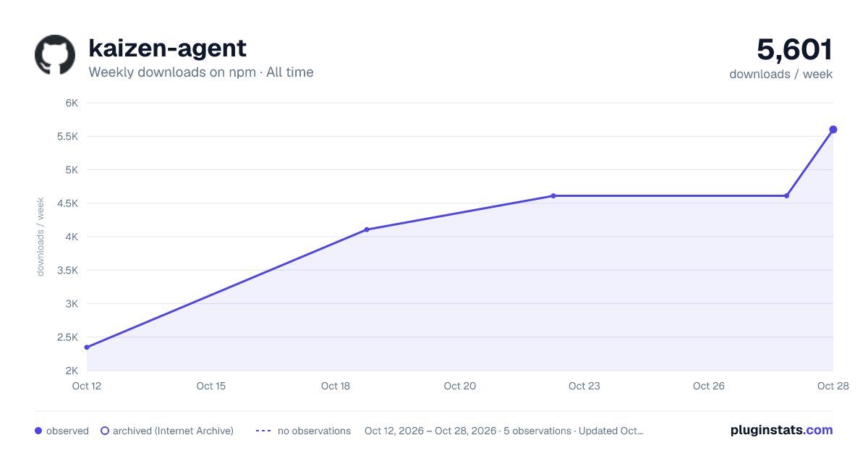Open the pluginstats.com link

(782, 430)
